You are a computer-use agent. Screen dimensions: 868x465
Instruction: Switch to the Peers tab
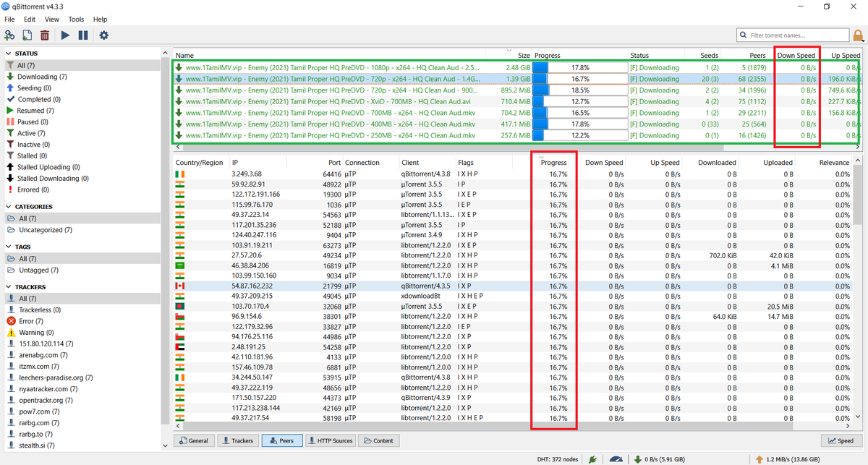282,440
